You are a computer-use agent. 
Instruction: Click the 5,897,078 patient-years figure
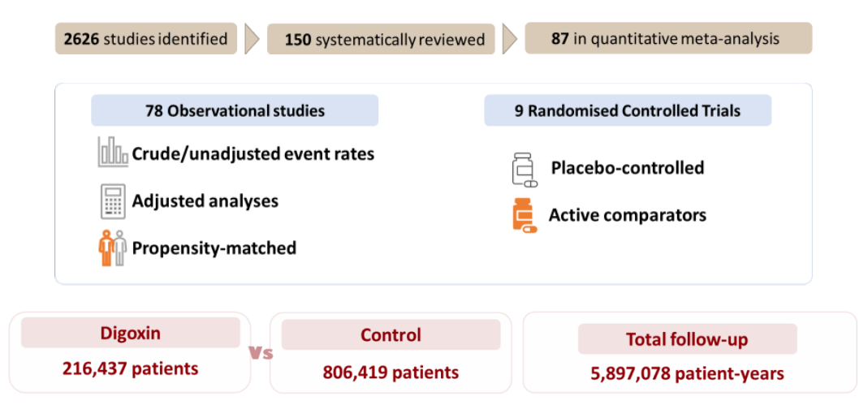click(687, 373)
